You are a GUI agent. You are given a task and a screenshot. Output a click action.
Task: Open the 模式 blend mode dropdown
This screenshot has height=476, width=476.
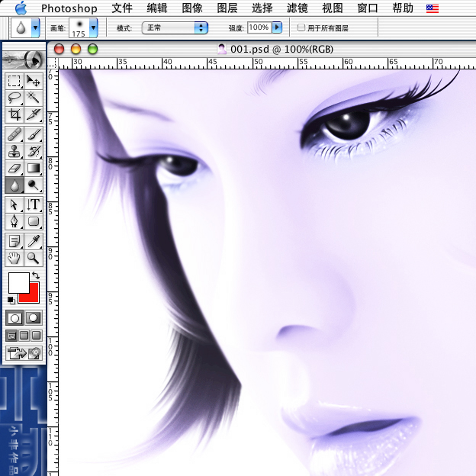175,28
